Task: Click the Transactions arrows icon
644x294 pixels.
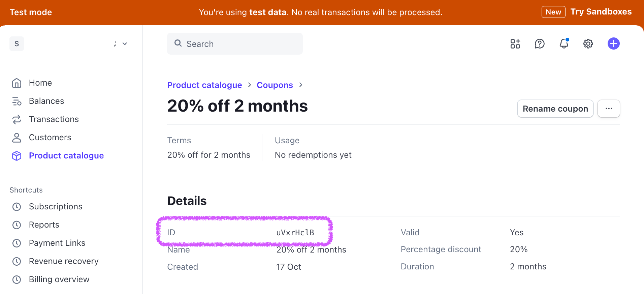Action: click(x=17, y=119)
